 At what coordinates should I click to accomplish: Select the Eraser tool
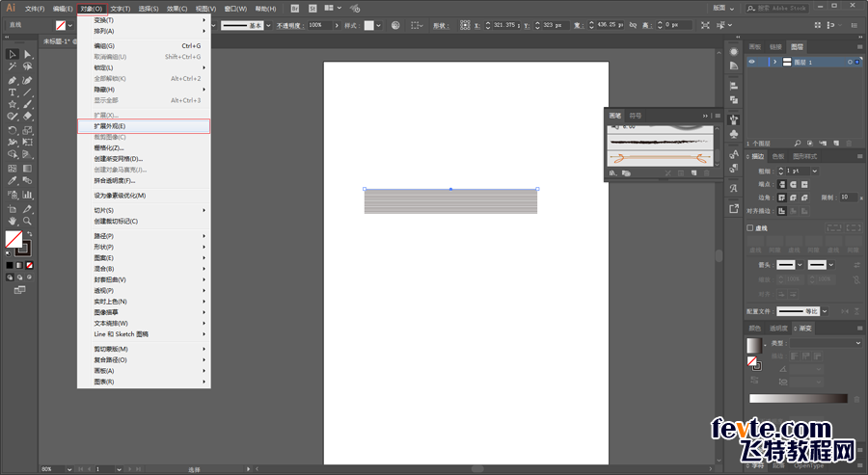[27, 117]
